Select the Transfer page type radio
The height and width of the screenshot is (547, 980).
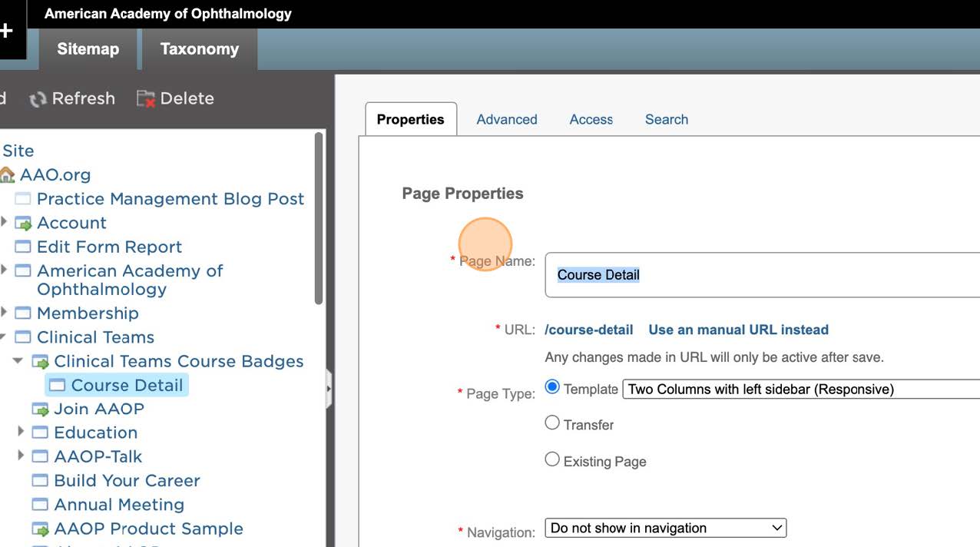click(552, 423)
